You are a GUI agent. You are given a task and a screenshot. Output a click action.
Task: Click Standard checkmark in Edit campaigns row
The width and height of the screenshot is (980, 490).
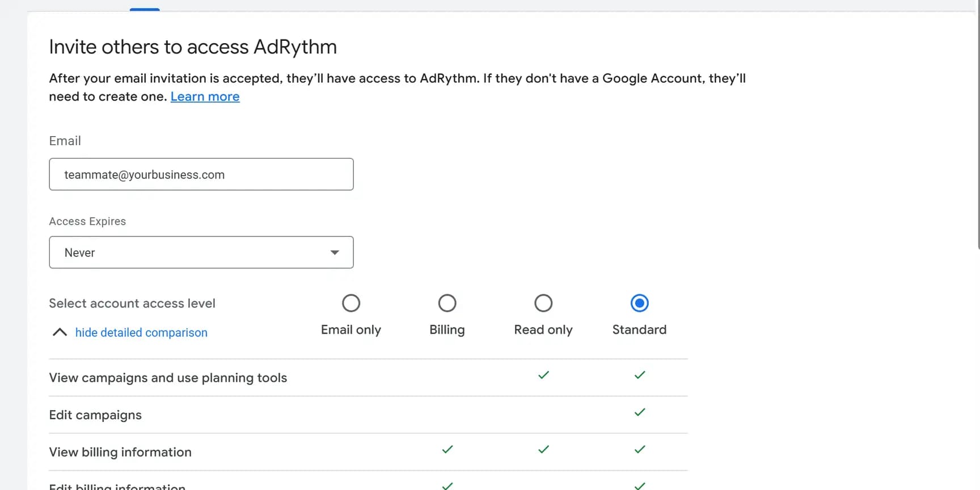pos(640,412)
